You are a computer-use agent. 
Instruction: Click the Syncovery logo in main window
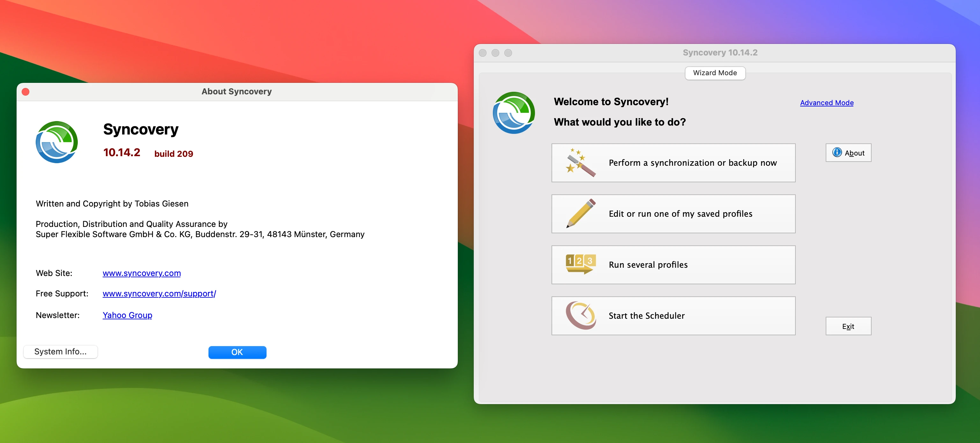pyautogui.click(x=514, y=113)
